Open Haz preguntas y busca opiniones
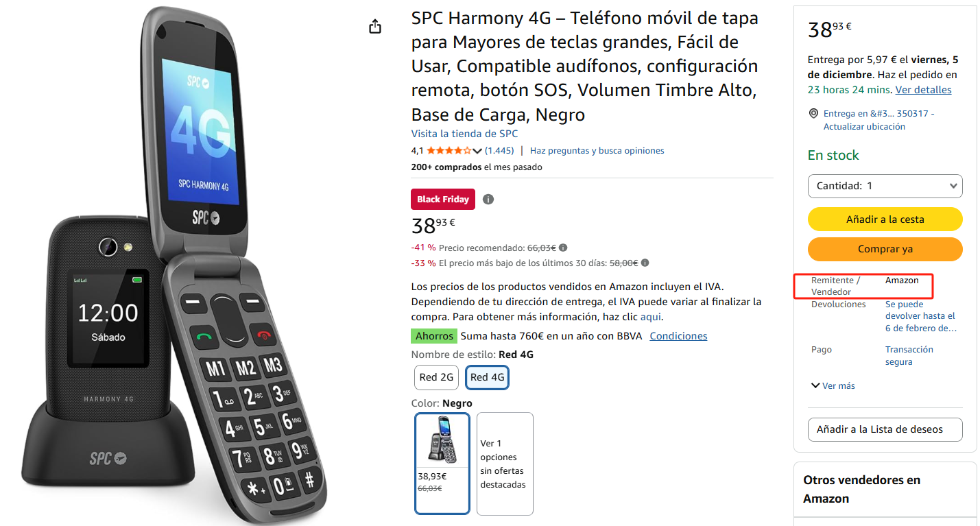This screenshot has height=526, width=980. [597, 151]
